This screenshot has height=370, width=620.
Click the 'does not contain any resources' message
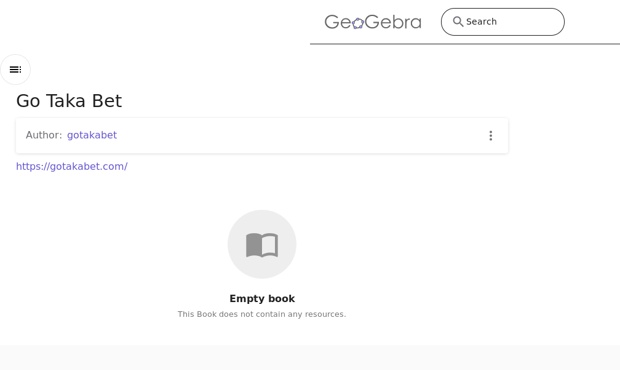click(x=262, y=314)
